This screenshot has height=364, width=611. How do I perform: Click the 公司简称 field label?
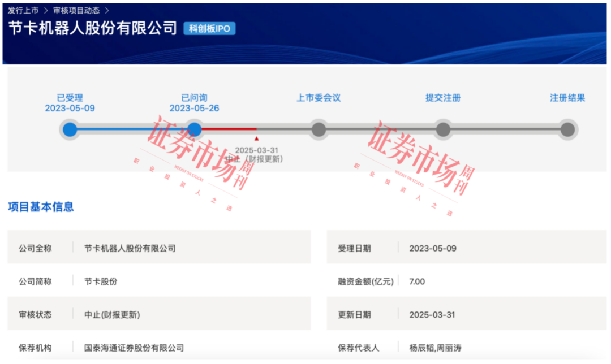click(x=35, y=281)
